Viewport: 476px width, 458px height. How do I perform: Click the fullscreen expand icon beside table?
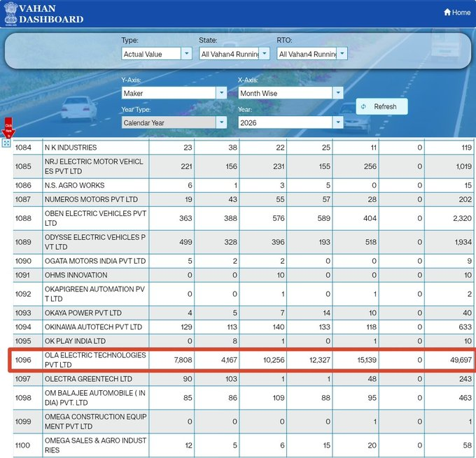click(6, 143)
